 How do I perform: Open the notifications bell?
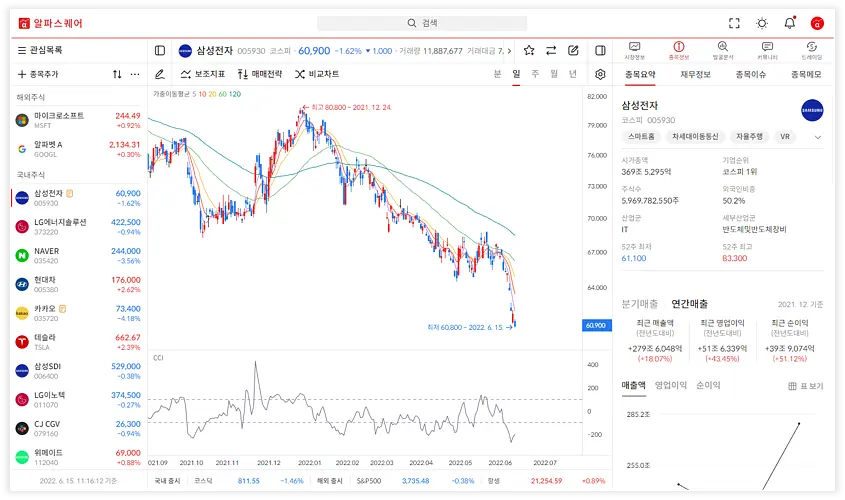pos(789,23)
